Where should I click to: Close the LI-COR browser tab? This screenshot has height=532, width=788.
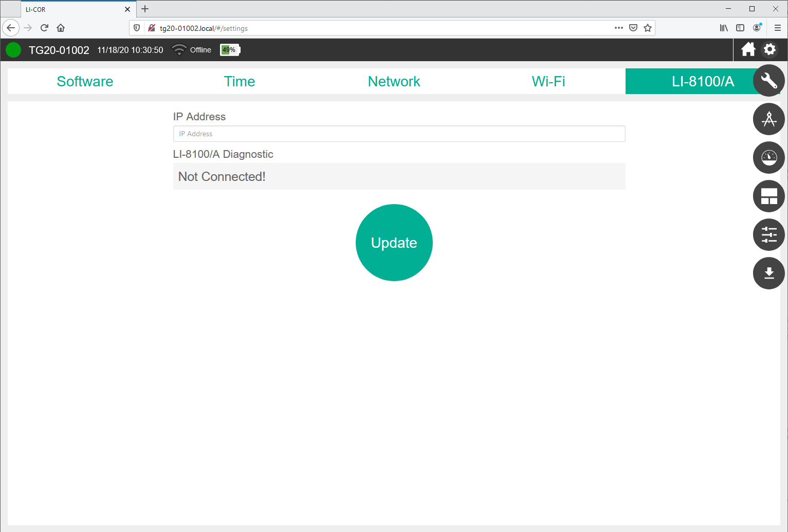coord(127,9)
